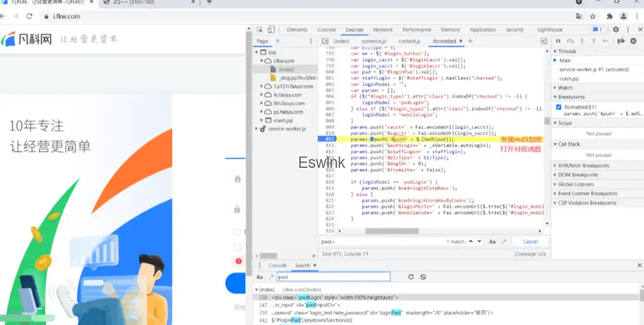Open the XHR/fetch Breakpoints section
The image size is (644, 325).
pos(583,166)
